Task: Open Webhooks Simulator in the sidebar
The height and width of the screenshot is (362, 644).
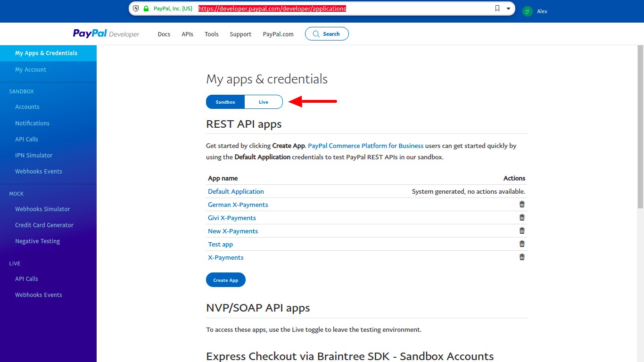Action: [42, 209]
